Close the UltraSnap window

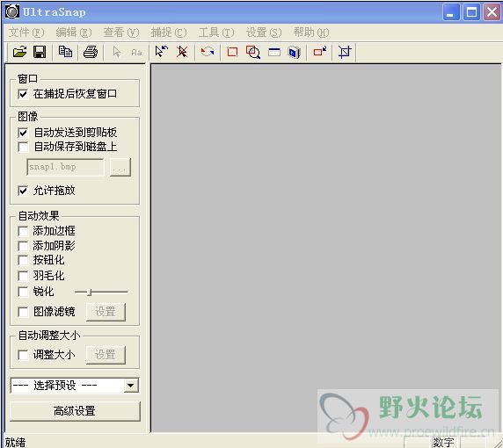(x=492, y=12)
